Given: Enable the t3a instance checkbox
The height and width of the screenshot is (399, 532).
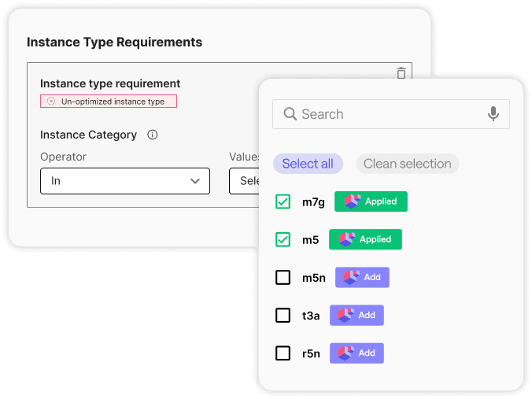Looking at the screenshot, I should 283,316.
